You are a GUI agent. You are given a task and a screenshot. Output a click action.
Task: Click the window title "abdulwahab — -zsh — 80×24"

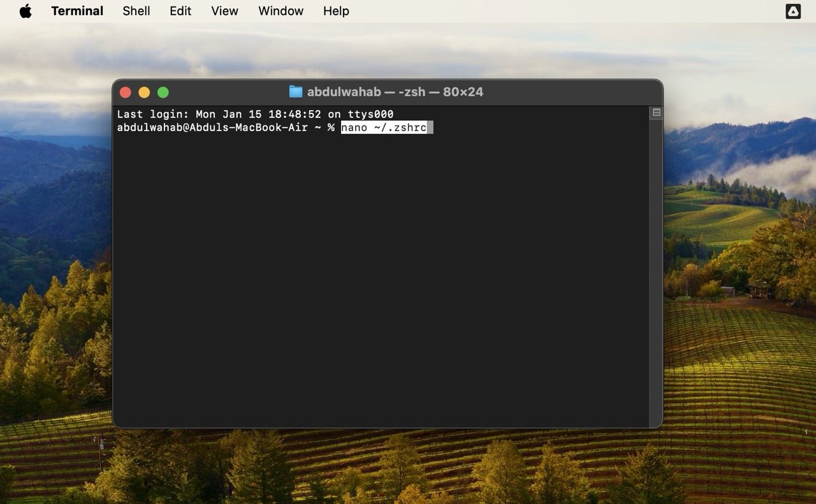pos(395,92)
